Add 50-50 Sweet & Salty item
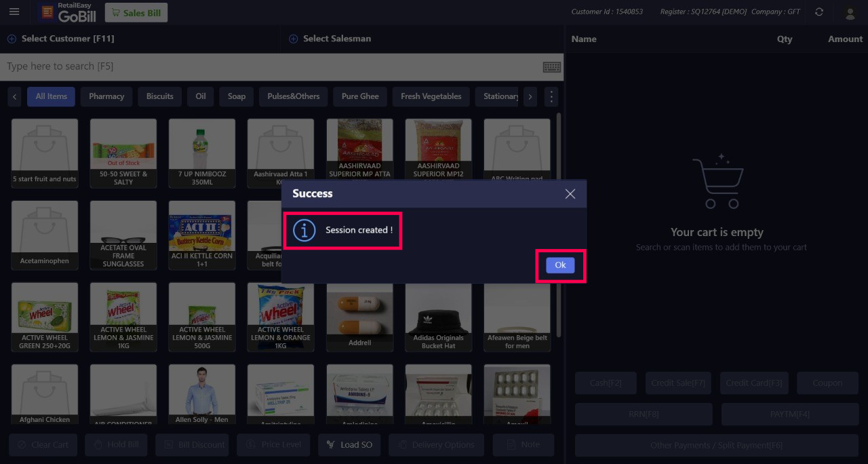The height and width of the screenshot is (464, 868). coord(123,153)
